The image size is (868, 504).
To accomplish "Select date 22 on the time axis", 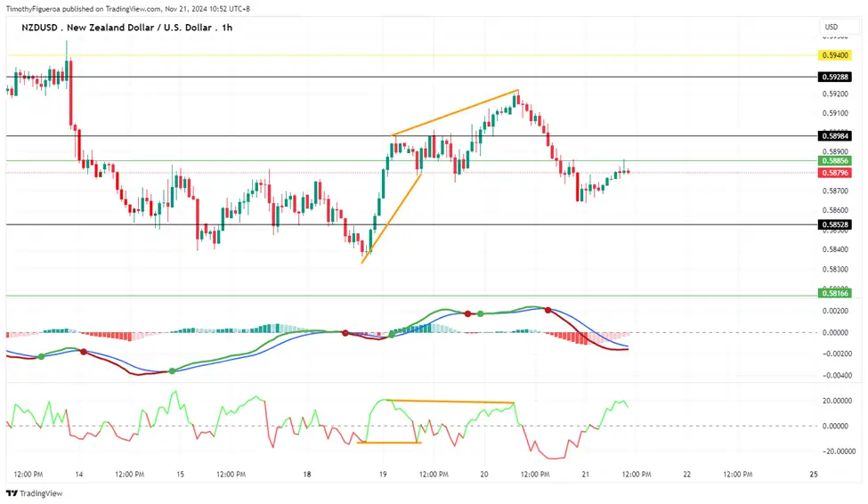I will click(x=687, y=475).
